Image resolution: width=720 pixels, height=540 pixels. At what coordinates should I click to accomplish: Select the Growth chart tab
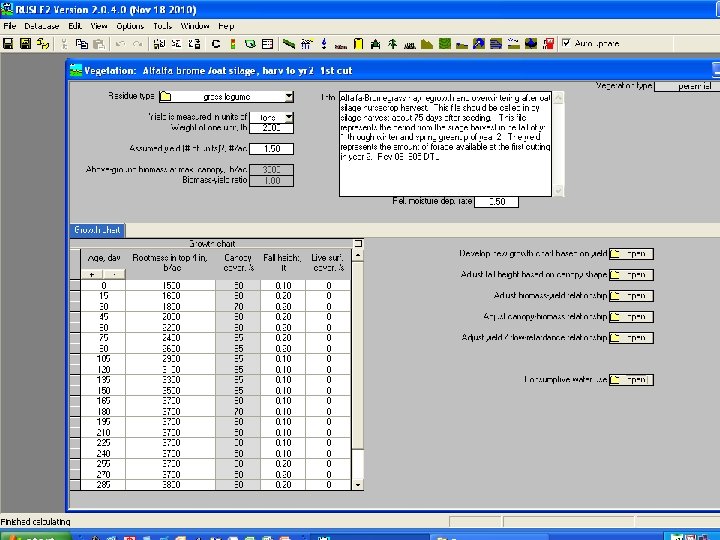pos(97,230)
